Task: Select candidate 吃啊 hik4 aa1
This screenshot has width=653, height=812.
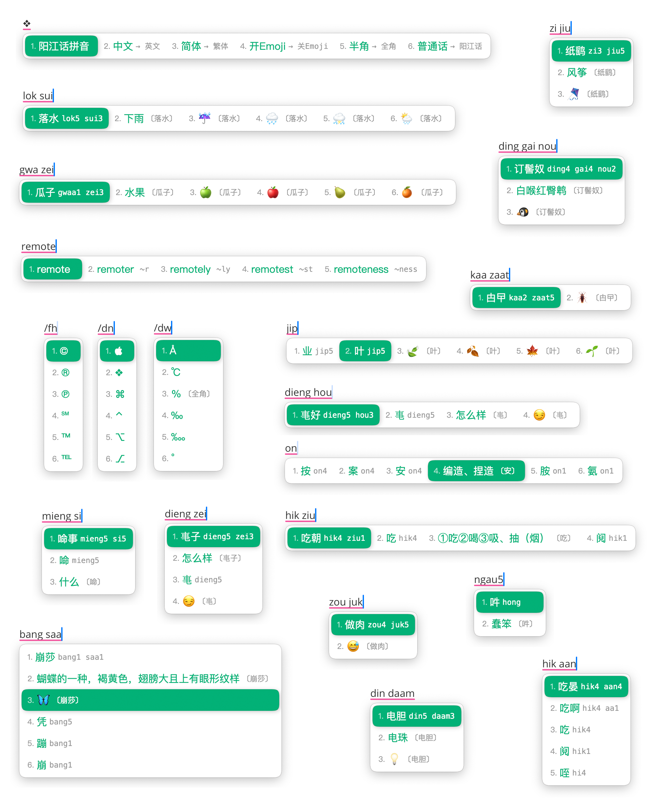Action: click(x=584, y=708)
